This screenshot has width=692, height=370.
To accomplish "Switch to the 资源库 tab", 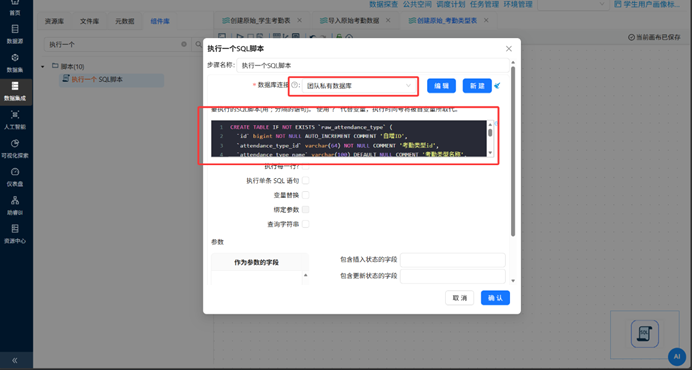I will tap(54, 21).
